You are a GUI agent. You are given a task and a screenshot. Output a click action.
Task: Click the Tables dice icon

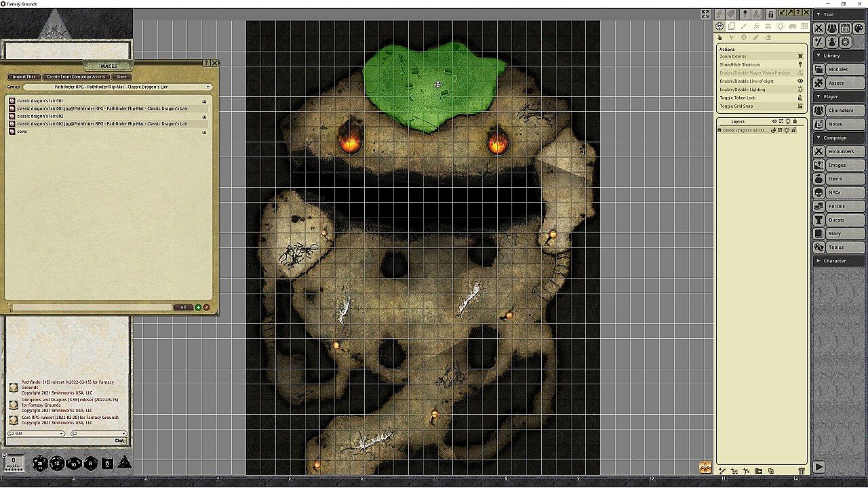(x=819, y=247)
